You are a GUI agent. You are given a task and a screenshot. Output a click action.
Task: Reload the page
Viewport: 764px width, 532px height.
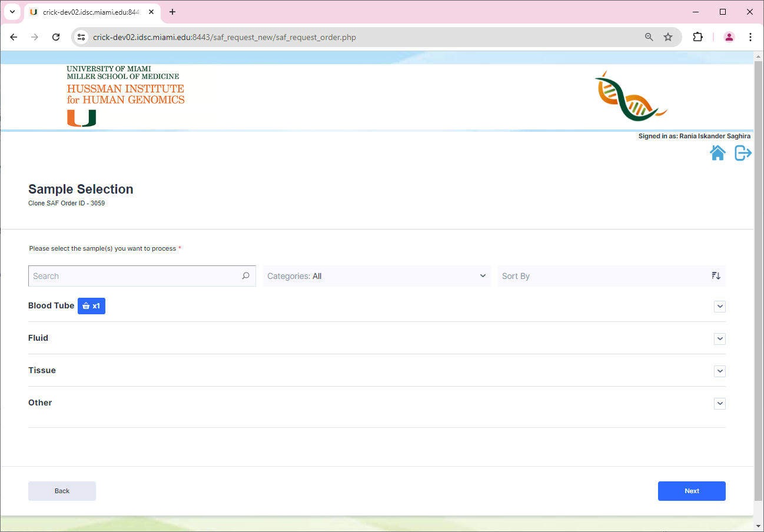click(56, 36)
